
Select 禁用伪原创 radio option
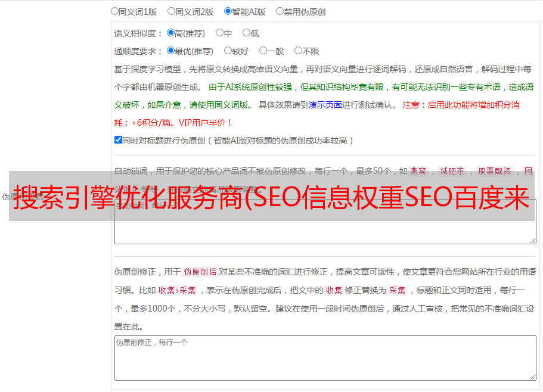click(x=280, y=11)
